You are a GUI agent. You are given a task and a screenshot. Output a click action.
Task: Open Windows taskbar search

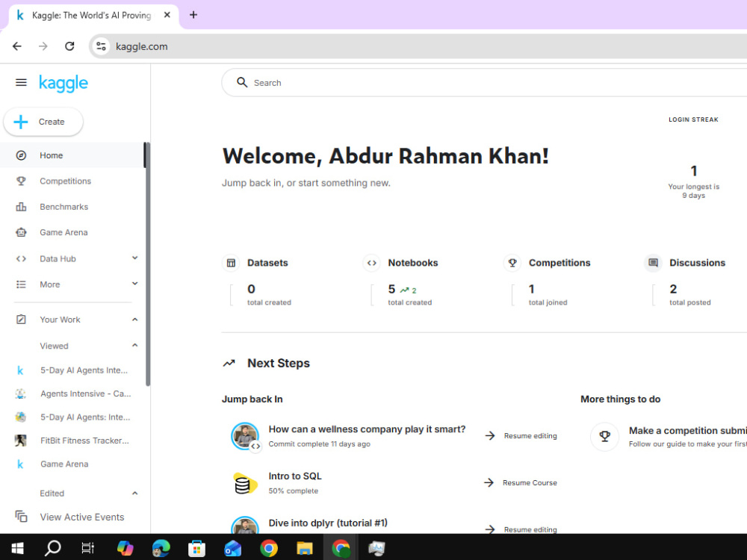[52, 547]
